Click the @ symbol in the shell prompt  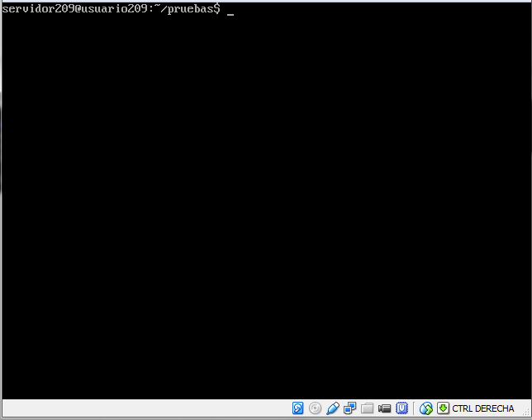79,8
